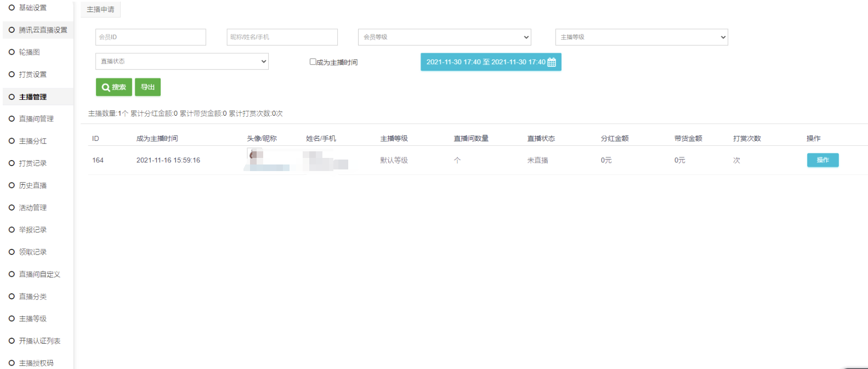The image size is (868, 369).
Task: Open 开播认证列表 in the sidebar
Action: (x=39, y=340)
